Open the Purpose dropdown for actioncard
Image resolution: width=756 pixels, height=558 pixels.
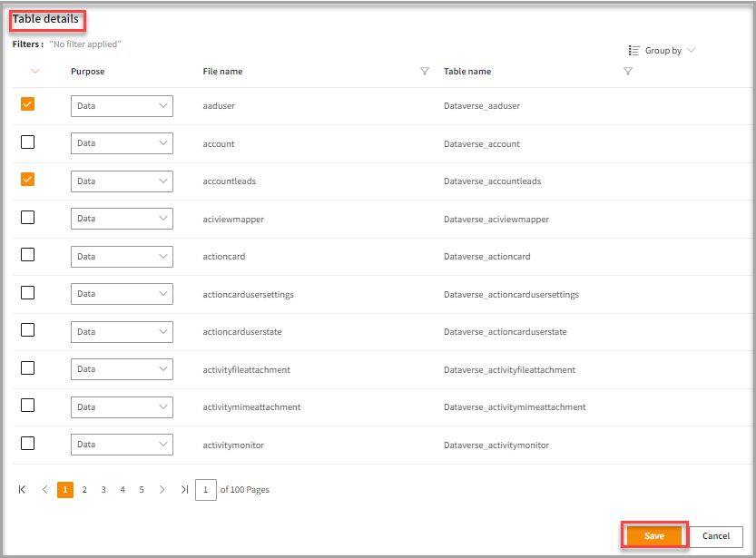(x=122, y=257)
